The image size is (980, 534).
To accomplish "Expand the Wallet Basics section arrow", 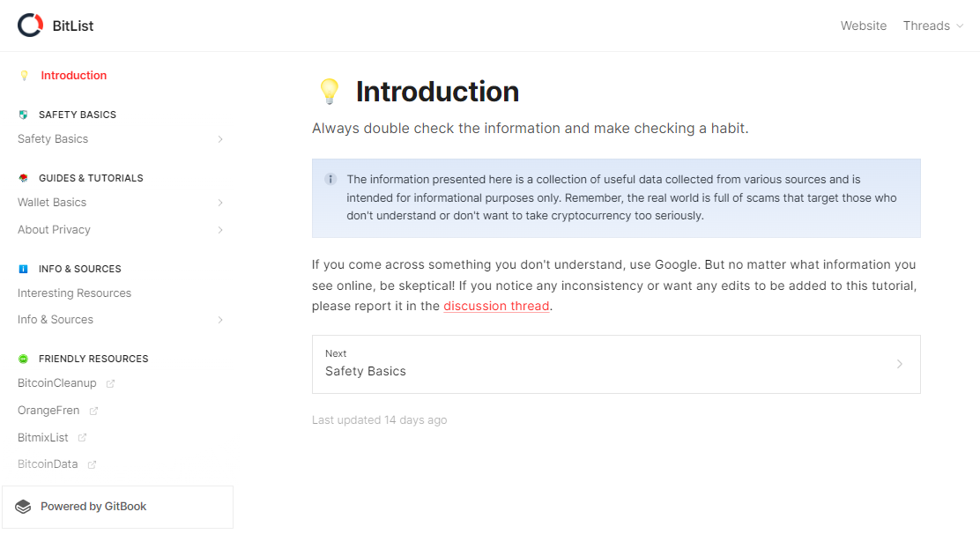I will [x=220, y=203].
